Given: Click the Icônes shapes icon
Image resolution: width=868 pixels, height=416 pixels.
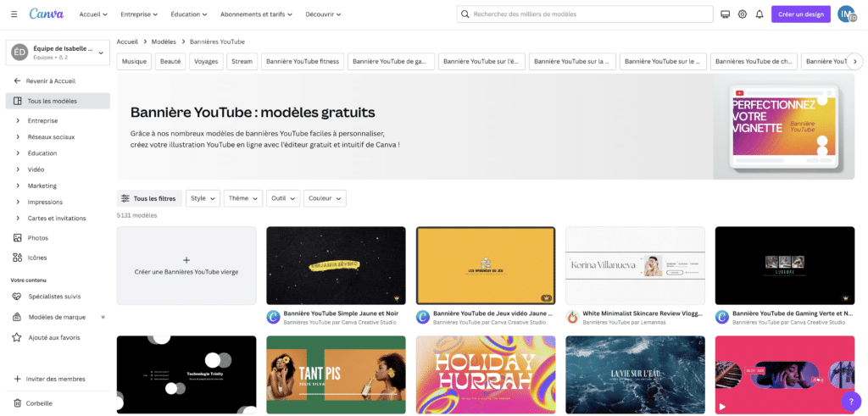Looking at the screenshot, I should (17, 258).
